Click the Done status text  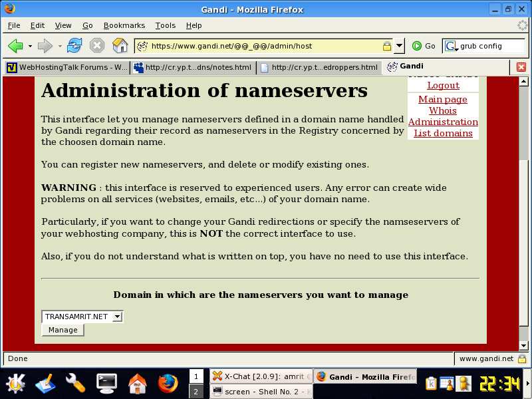[x=18, y=358]
